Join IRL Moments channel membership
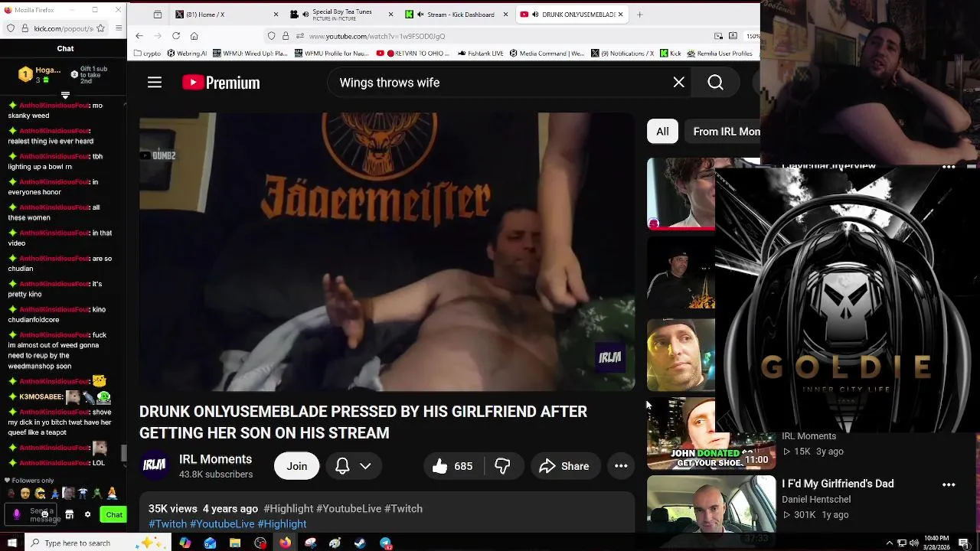980x551 pixels. (x=297, y=466)
